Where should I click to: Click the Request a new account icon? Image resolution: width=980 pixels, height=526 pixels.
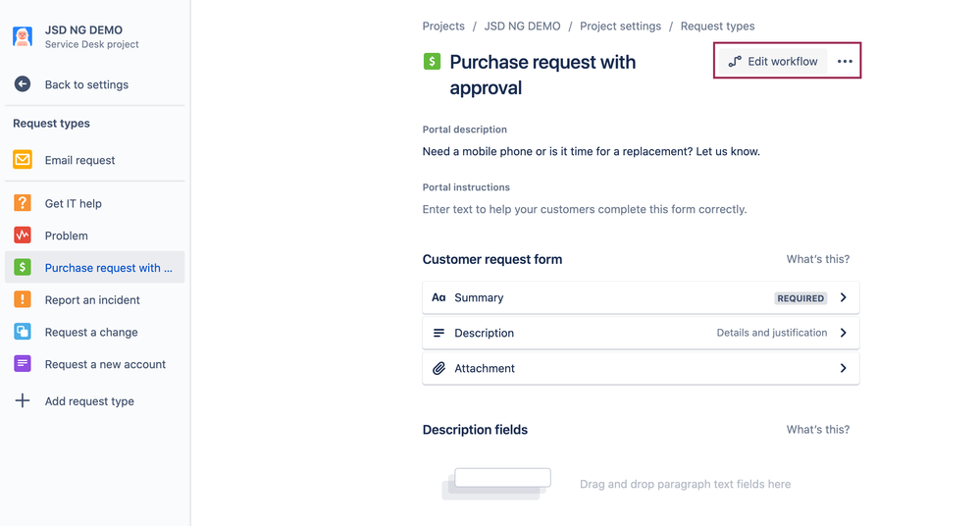coord(23,363)
